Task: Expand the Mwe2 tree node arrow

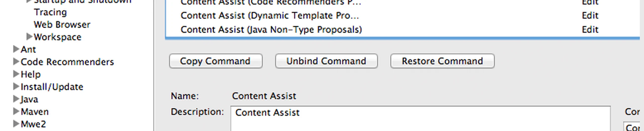Action: click(x=16, y=124)
